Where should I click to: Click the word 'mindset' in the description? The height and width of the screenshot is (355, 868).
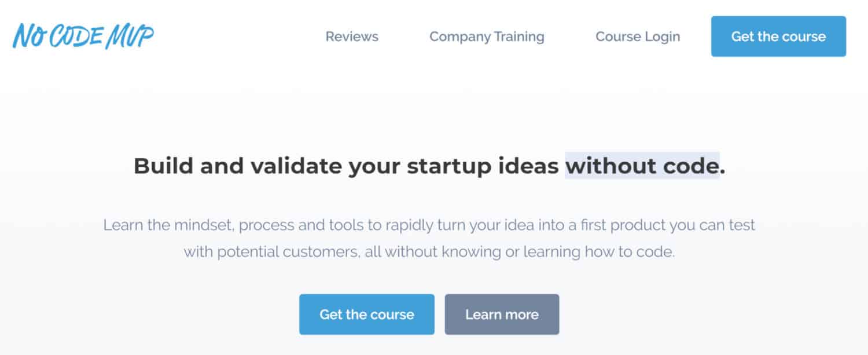pyautogui.click(x=203, y=225)
